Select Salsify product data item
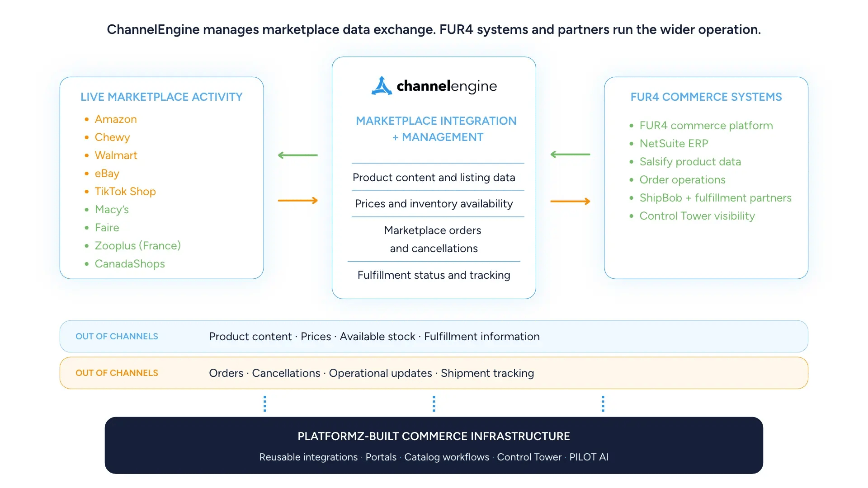 point(690,162)
